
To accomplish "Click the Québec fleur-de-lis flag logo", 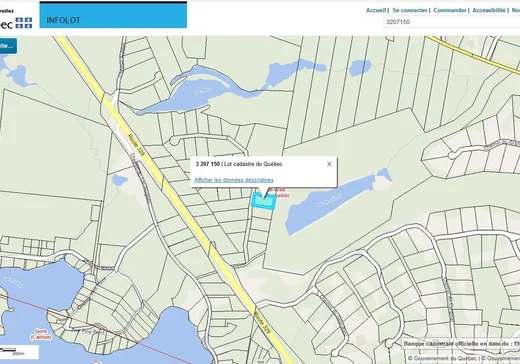I will (24, 23).
